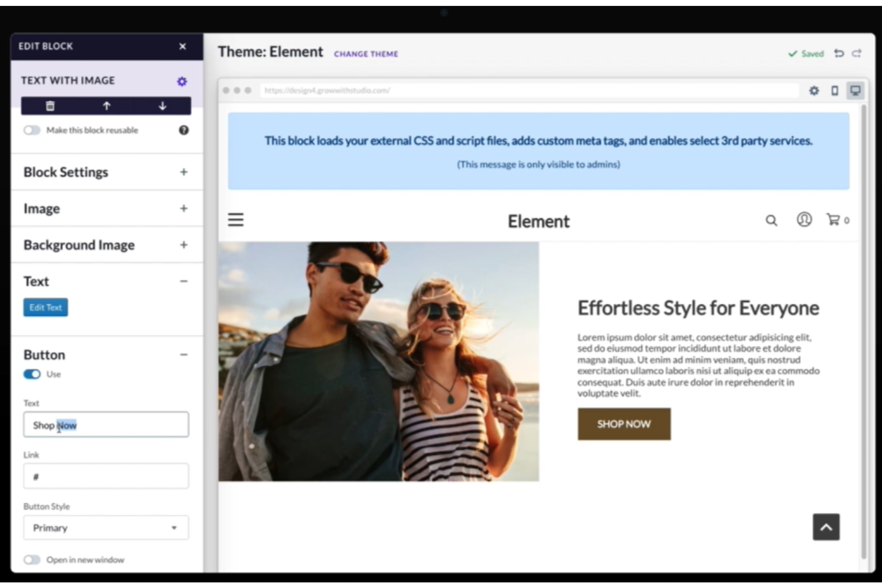882x588 pixels.
Task: Open the Button Style dropdown showing Primary
Action: tap(106, 527)
